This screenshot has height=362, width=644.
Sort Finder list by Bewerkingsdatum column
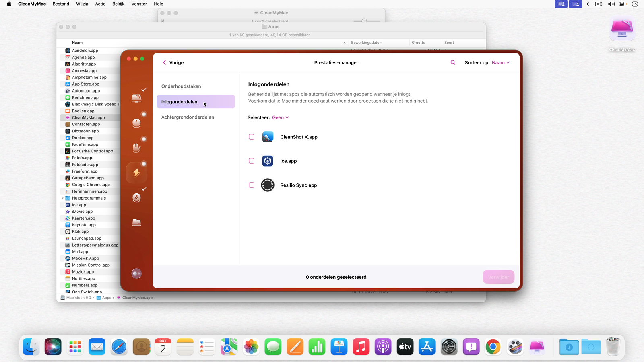pos(367,43)
